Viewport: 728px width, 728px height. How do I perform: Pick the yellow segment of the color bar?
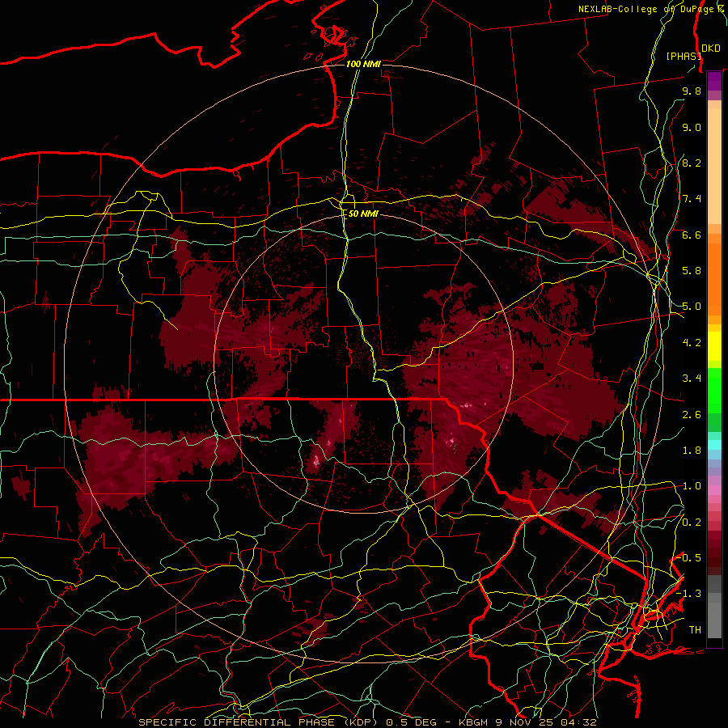coord(714,346)
